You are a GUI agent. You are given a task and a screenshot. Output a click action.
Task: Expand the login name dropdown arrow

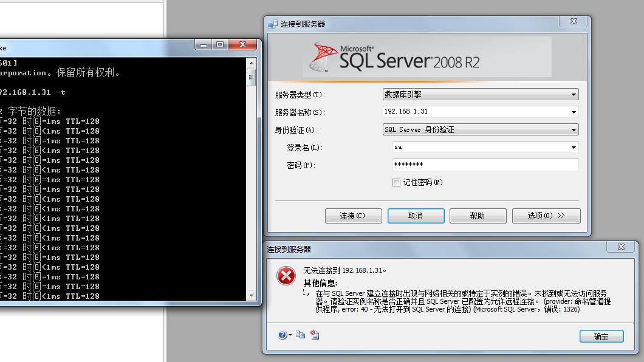click(x=574, y=148)
